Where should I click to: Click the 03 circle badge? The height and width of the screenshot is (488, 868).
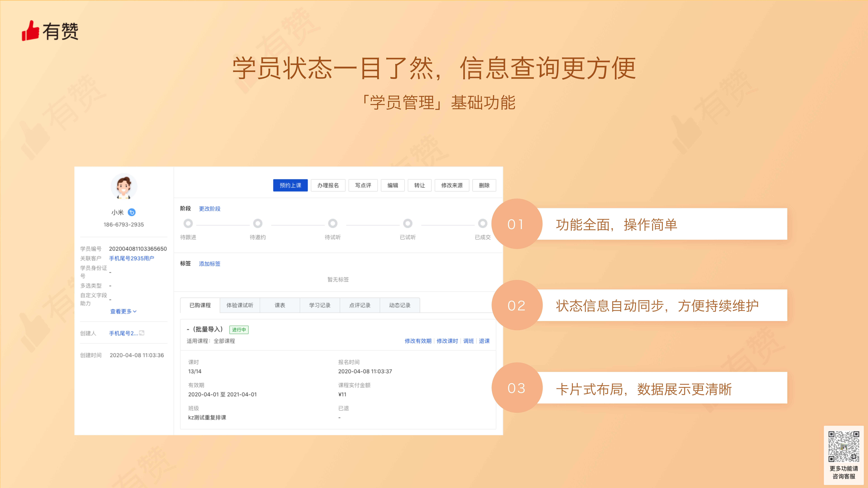click(517, 388)
